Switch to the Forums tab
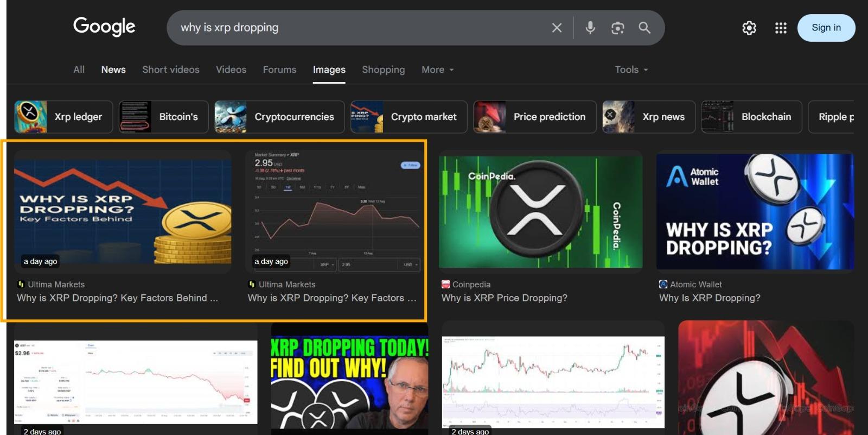This screenshot has width=868, height=435. pyautogui.click(x=279, y=70)
